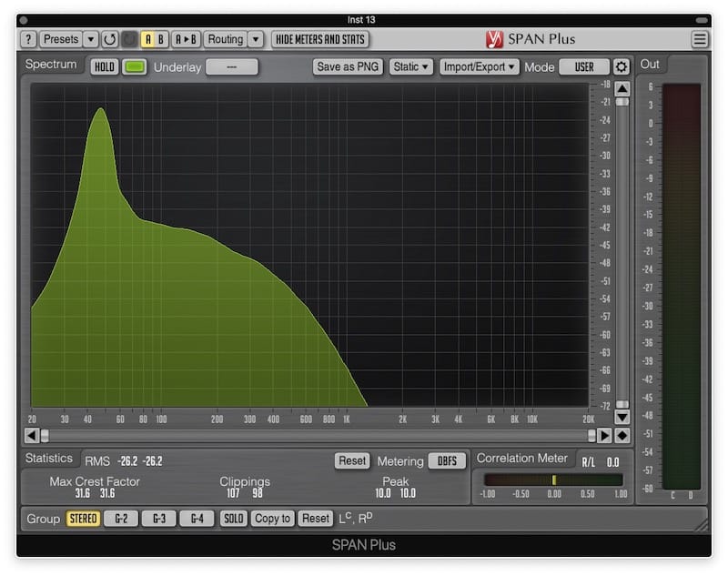The width and height of the screenshot is (728, 576).
Task: Click the spectrum peak near 50 Hz
Action: click(101, 110)
